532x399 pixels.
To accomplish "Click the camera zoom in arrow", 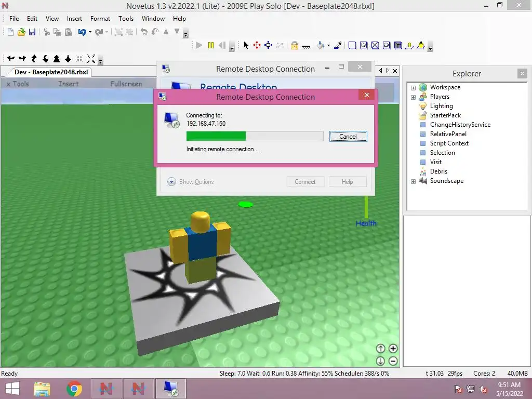I will pyautogui.click(x=57, y=59).
